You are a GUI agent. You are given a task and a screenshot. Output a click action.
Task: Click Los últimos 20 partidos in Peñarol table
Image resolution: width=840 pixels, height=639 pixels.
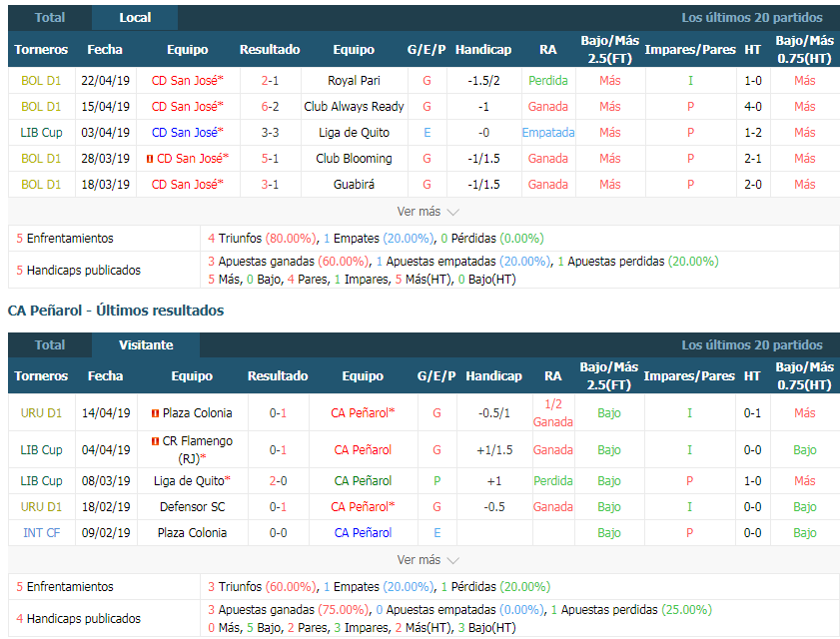tap(752, 344)
